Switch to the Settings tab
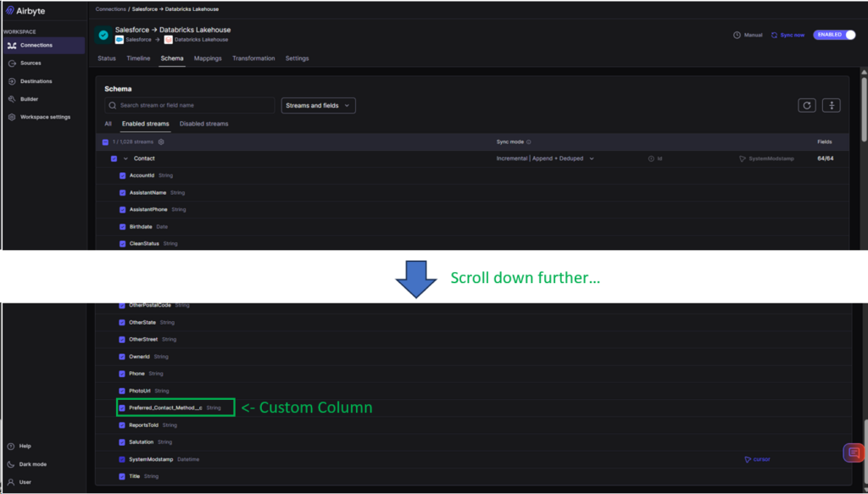This screenshot has height=494, width=868. coord(298,58)
